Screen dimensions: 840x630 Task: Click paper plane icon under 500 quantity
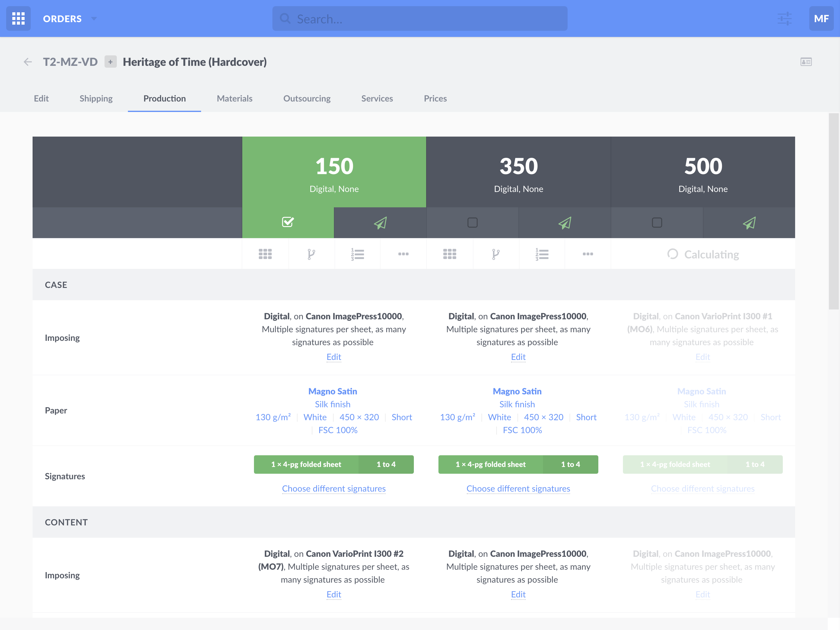[x=749, y=223]
